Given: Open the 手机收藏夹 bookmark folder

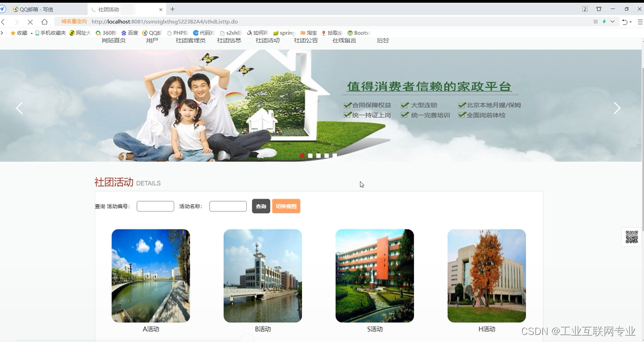Looking at the screenshot, I should [50, 33].
